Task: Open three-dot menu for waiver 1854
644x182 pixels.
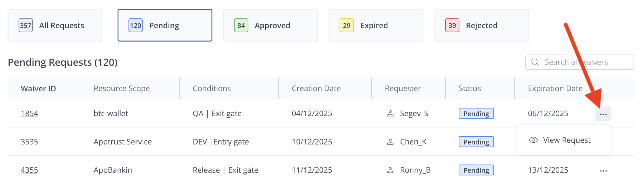Action: click(603, 114)
